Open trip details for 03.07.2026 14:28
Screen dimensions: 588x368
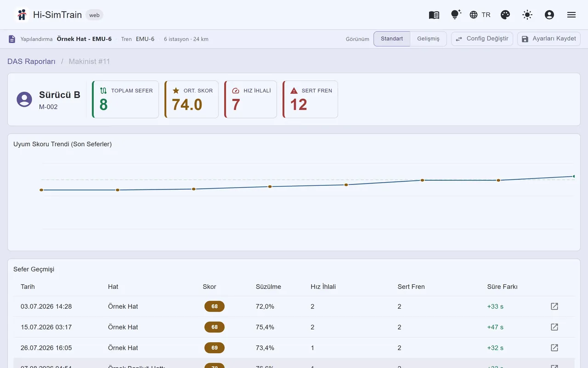554,306
